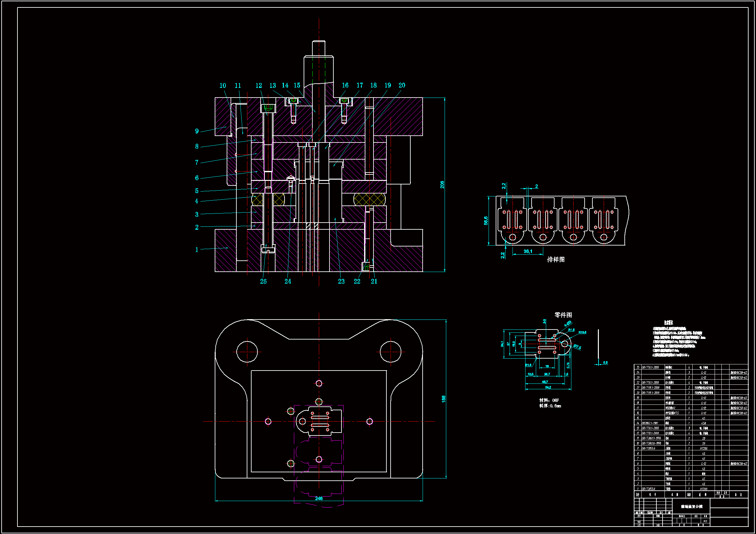Click balloon number 1 at lower die shoe
The width and height of the screenshot is (756, 534).
pyautogui.click(x=197, y=250)
